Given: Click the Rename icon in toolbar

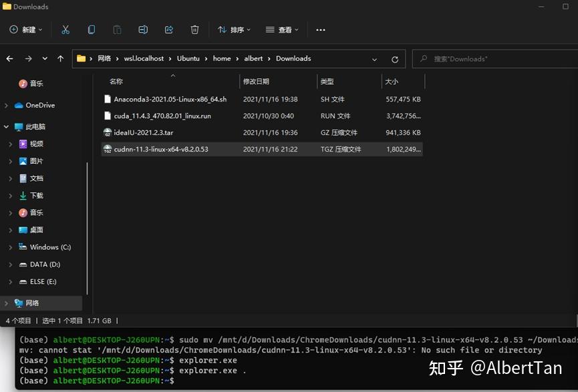Looking at the screenshot, I should coord(143,30).
